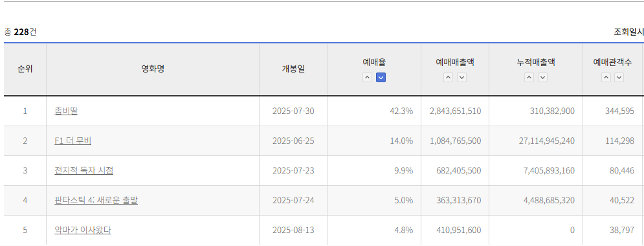
Task: Click the 예매율 header label
Action: click(374, 62)
